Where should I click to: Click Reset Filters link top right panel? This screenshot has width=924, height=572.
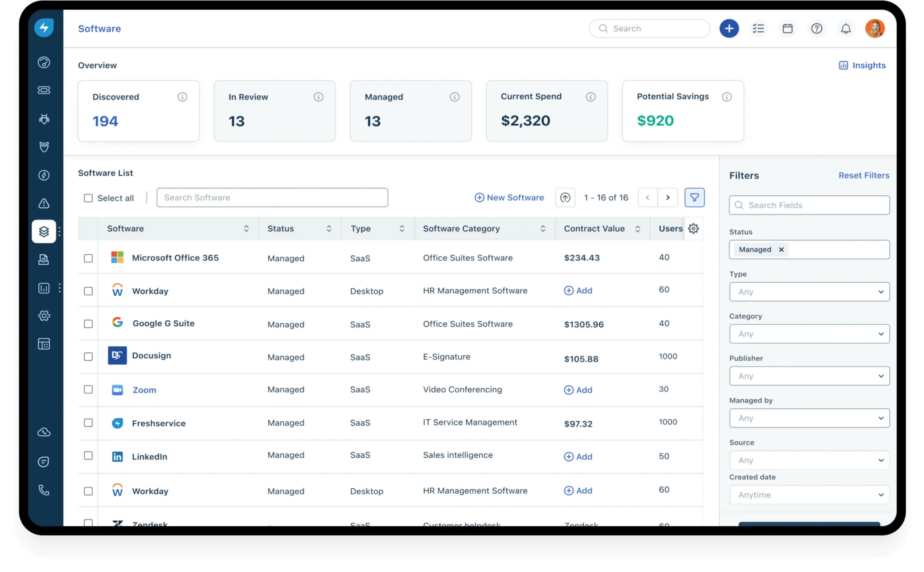click(863, 175)
